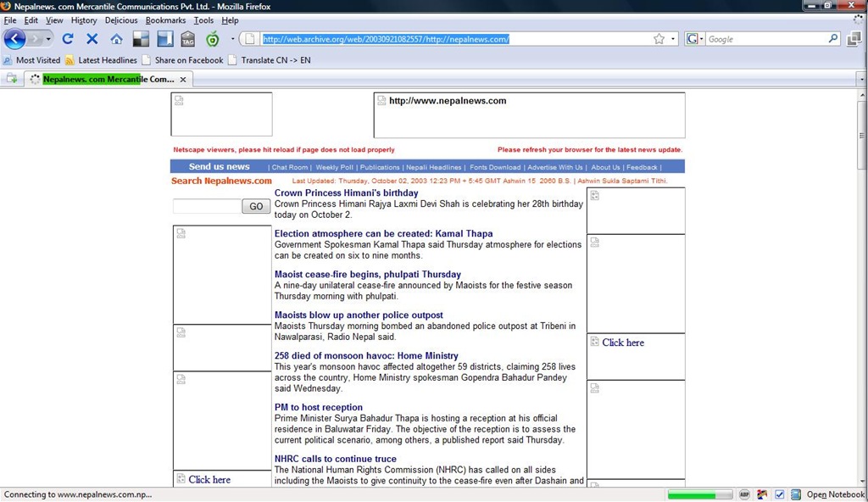Open Maoist cease-fire begins headline
Viewport: 868px width, 502px height.
pyautogui.click(x=368, y=274)
